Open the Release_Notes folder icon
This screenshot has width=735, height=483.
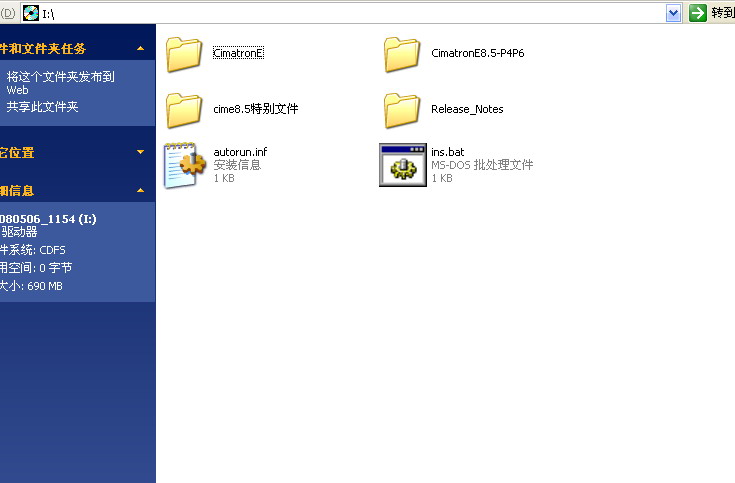coord(402,110)
